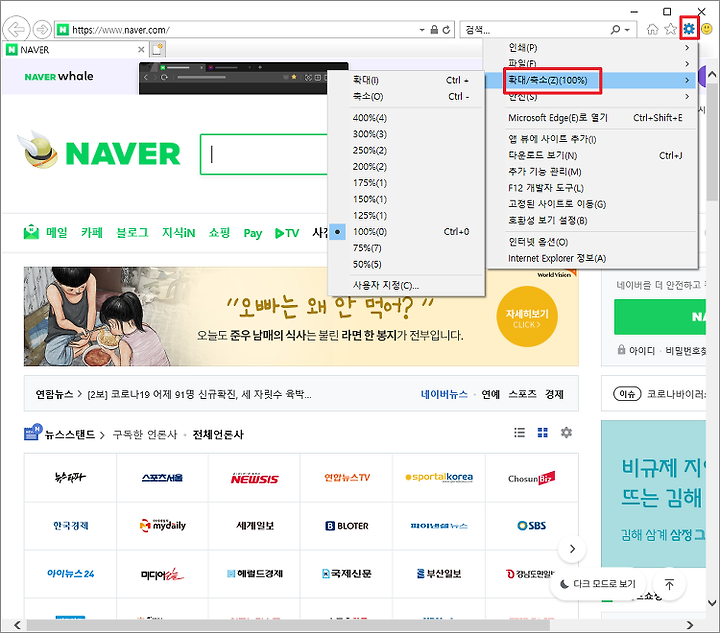Select 75%(7) zoom level
720x633 pixels.
pyautogui.click(x=406, y=248)
